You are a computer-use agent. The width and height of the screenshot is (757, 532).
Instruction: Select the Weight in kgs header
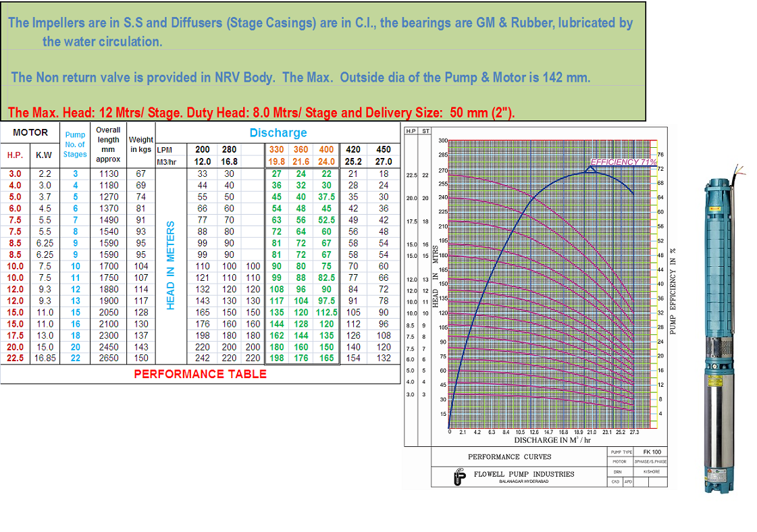140,144
